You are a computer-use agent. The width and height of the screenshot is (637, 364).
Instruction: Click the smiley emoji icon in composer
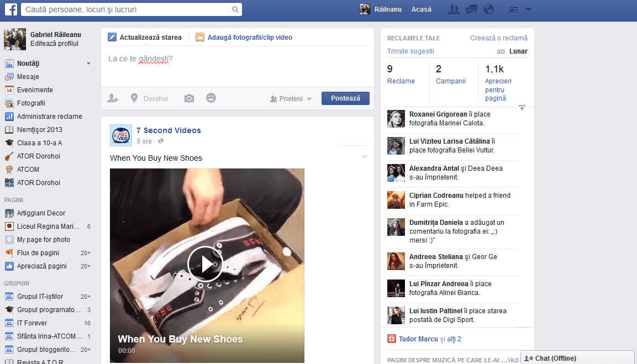(211, 98)
